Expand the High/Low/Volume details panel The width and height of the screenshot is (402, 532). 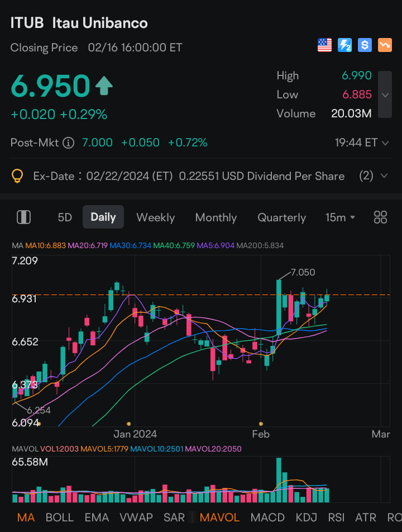(x=385, y=94)
